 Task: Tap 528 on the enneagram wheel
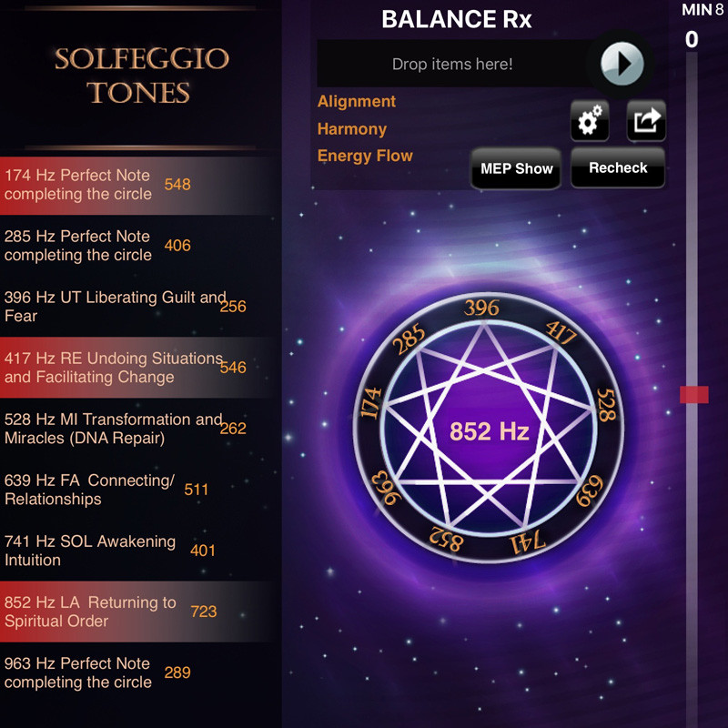point(606,405)
